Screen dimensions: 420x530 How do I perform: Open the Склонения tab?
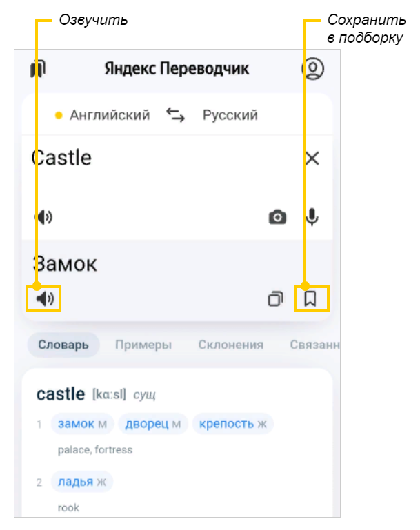tap(230, 345)
